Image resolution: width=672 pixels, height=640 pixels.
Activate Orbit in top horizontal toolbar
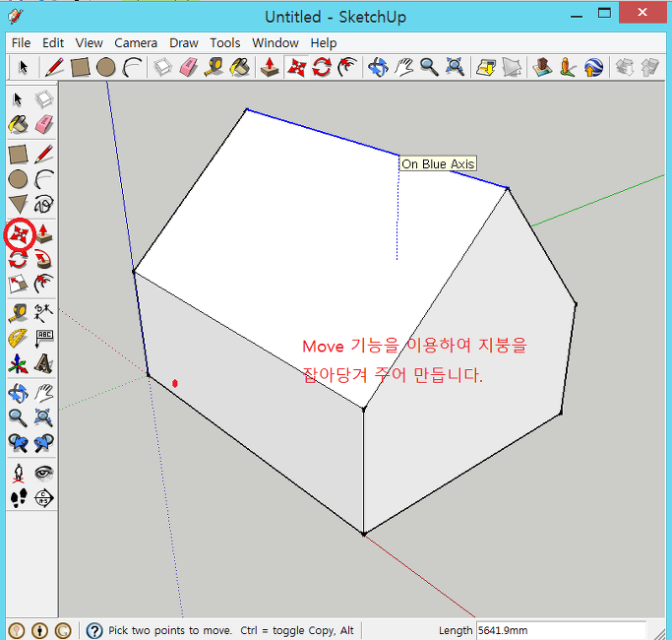(x=378, y=67)
